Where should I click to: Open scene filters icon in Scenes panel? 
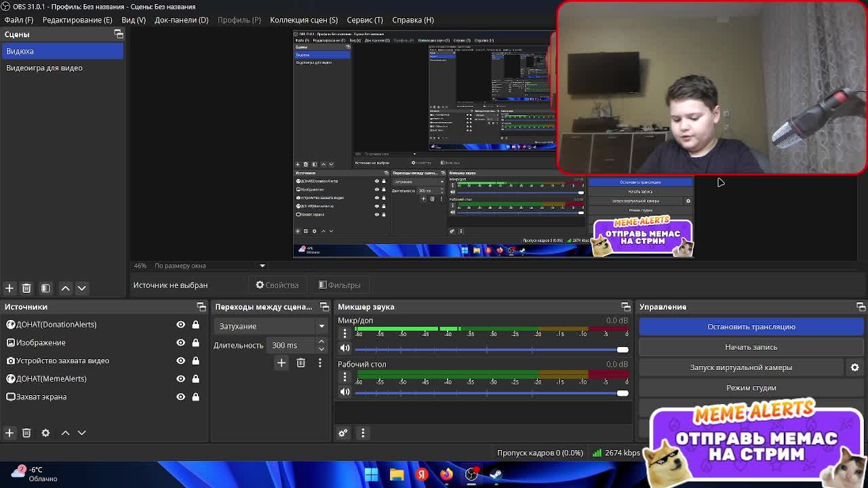pos(45,288)
